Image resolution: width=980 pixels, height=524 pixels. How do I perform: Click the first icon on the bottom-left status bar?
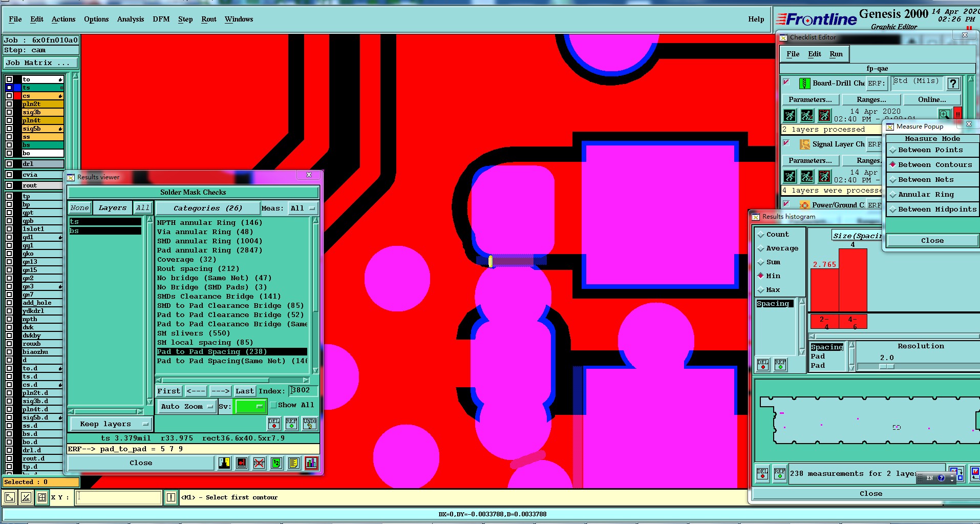(10, 497)
